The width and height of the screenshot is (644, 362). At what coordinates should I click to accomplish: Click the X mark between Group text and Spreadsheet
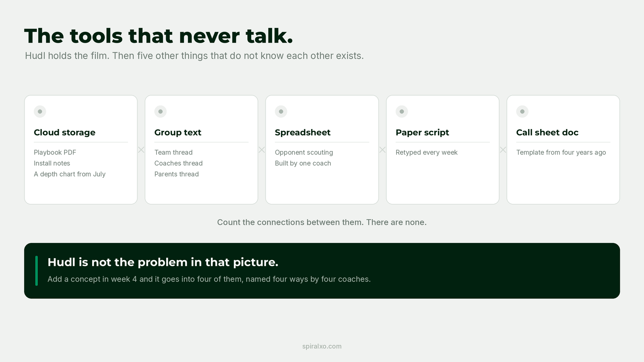tap(262, 150)
